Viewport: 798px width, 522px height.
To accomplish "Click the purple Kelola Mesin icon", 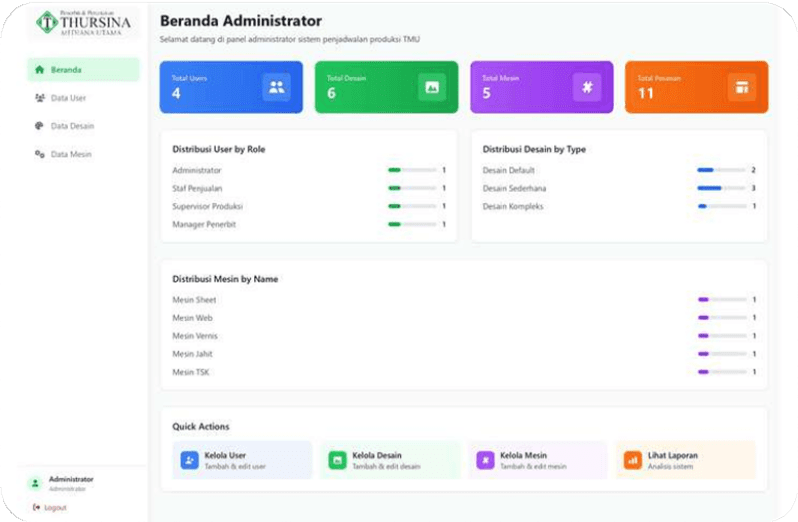I will (485, 460).
